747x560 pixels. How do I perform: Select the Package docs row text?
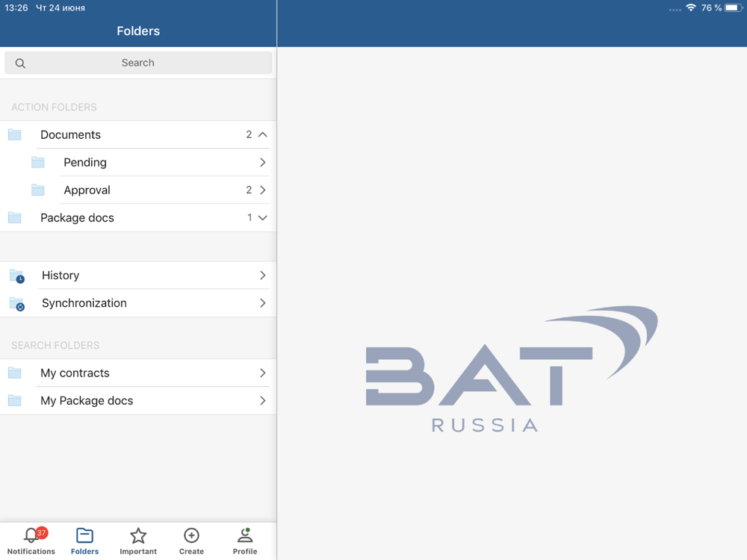point(77,217)
